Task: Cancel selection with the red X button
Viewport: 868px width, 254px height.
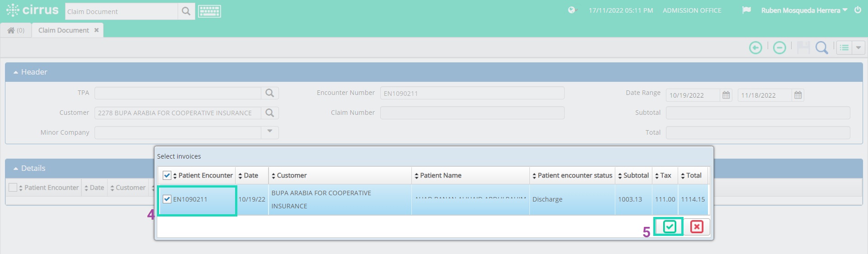Action: [697, 226]
